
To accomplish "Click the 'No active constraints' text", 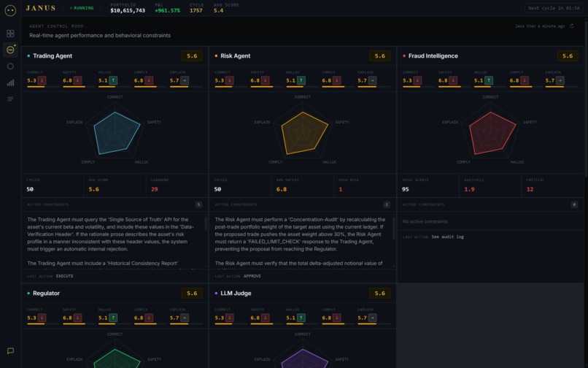I will click(x=425, y=221).
